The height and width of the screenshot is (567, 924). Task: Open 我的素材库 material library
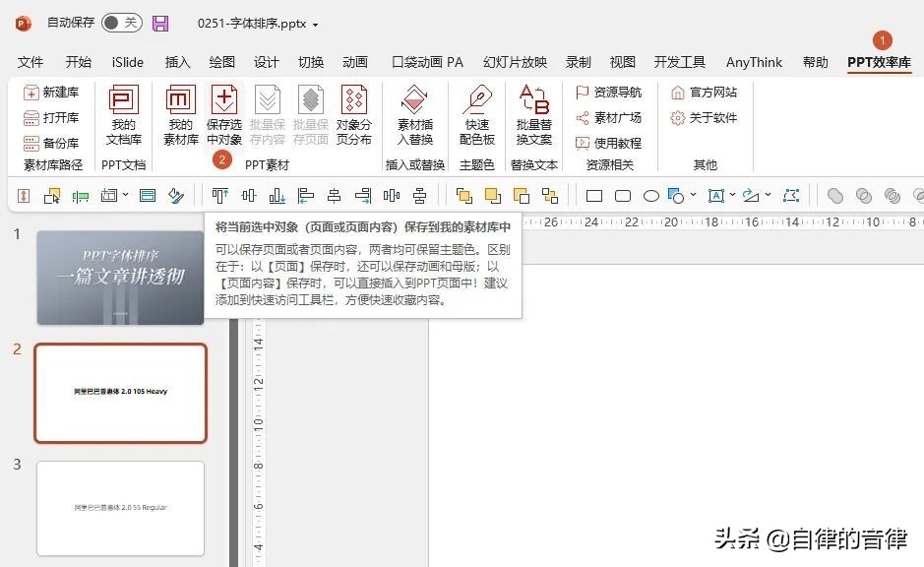[x=179, y=115]
